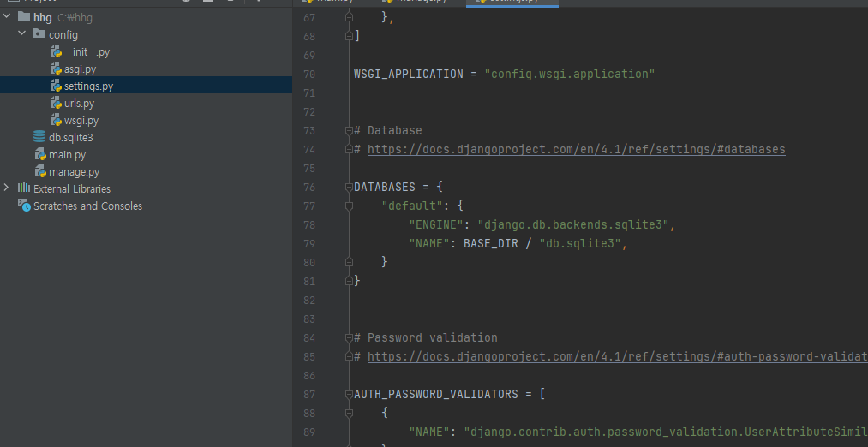
Task: Click the hhg root folder icon
Action: tap(24, 16)
